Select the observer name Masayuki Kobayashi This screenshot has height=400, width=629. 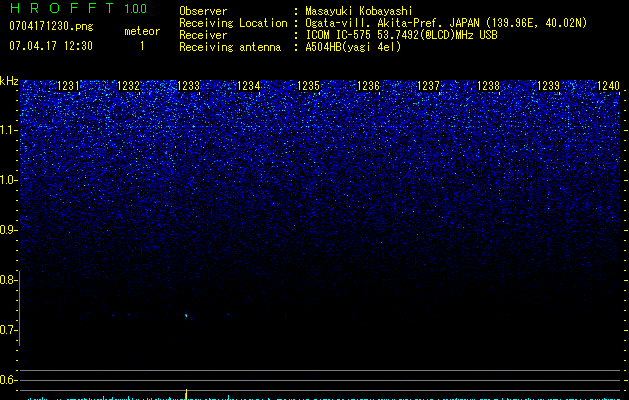click(358, 11)
